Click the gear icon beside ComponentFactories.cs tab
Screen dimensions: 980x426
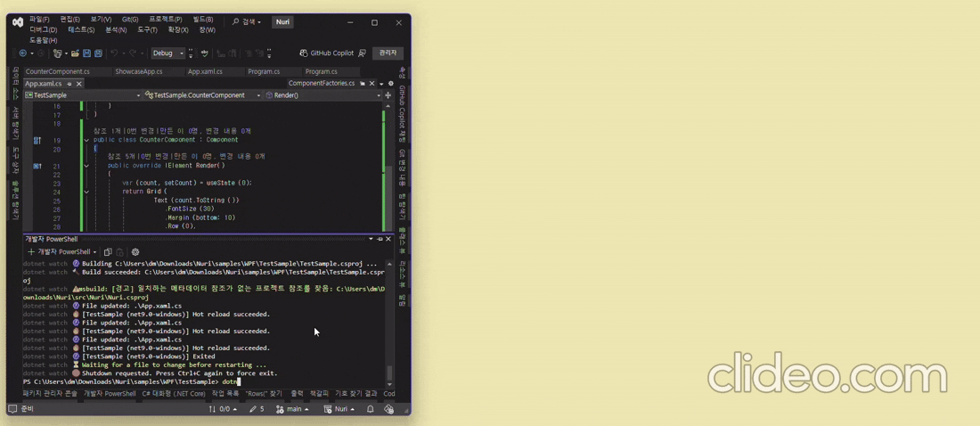(391, 83)
